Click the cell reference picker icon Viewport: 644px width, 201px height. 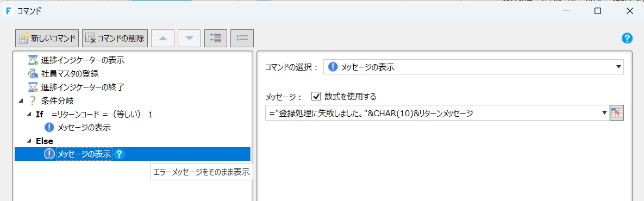coord(617,113)
